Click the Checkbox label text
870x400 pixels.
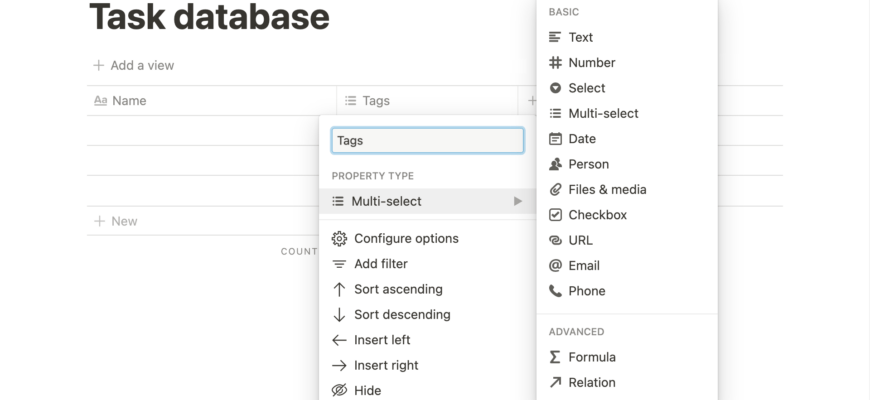(598, 215)
